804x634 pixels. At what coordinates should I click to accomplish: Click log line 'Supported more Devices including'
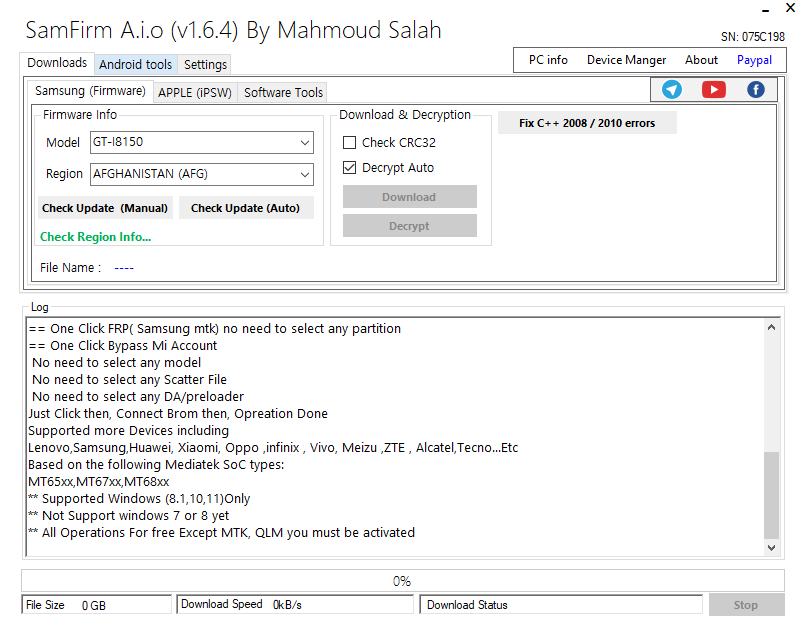[128, 430]
